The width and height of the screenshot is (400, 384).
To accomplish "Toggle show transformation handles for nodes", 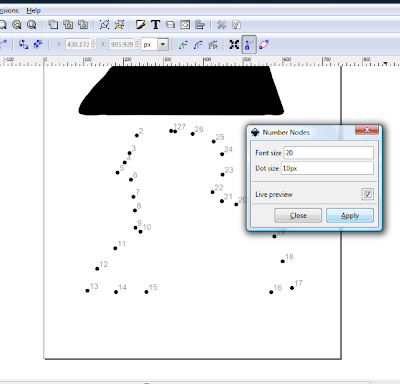I will pyautogui.click(x=234, y=44).
